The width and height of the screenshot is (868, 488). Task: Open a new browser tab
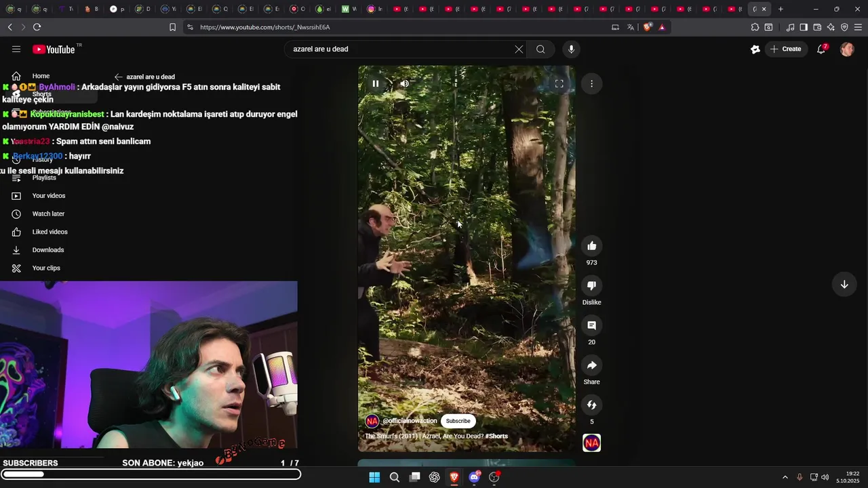click(x=781, y=9)
